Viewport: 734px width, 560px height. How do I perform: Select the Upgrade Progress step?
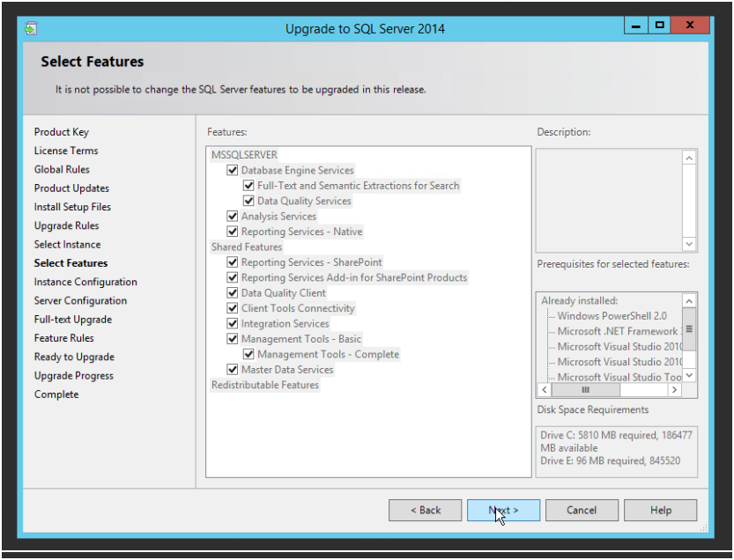point(74,376)
